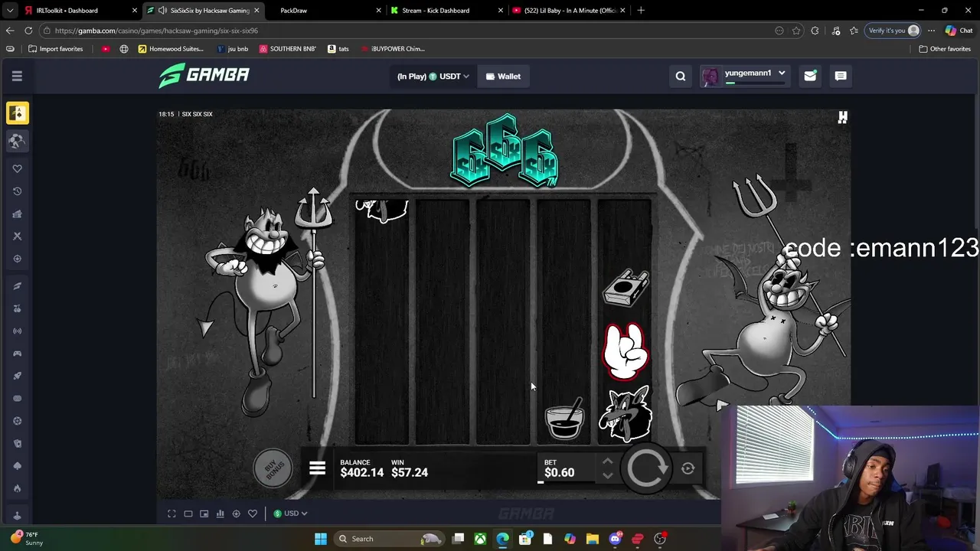The height and width of the screenshot is (551, 980).
Task: Open the USD currency dropdown
Action: point(290,514)
